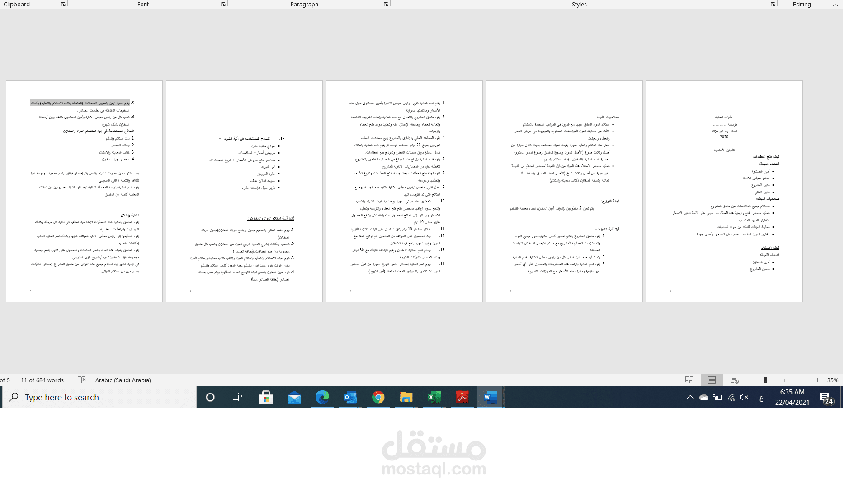The image size is (868, 488).
Task: Open the Paragraph settings launcher
Action: (386, 4)
